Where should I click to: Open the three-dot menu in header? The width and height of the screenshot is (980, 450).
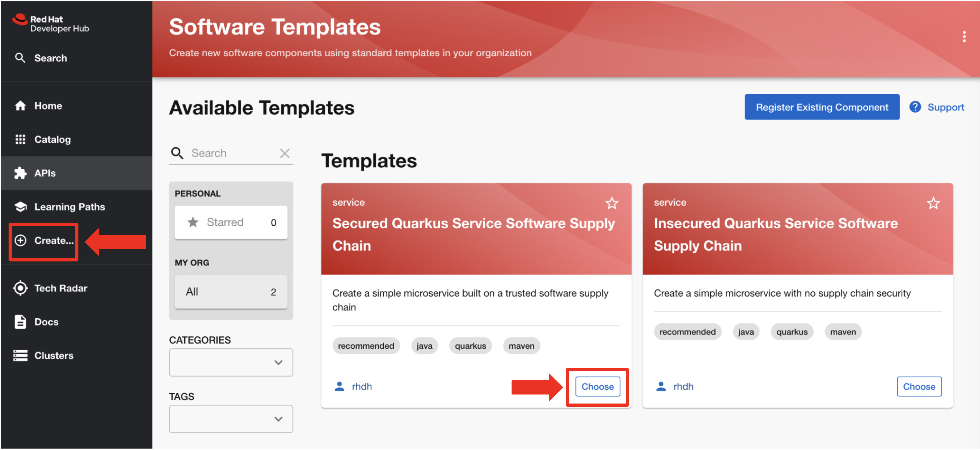click(x=964, y=37)
